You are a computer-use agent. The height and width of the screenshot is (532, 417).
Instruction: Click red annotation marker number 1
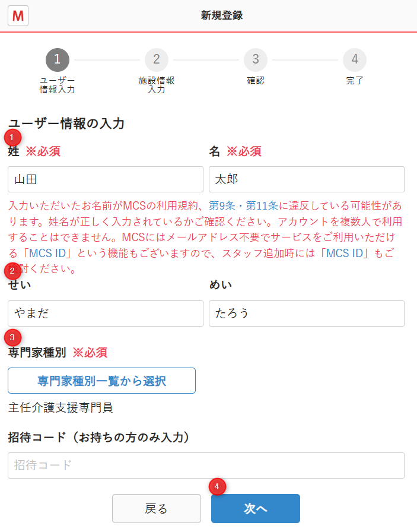tap(12, 138)
